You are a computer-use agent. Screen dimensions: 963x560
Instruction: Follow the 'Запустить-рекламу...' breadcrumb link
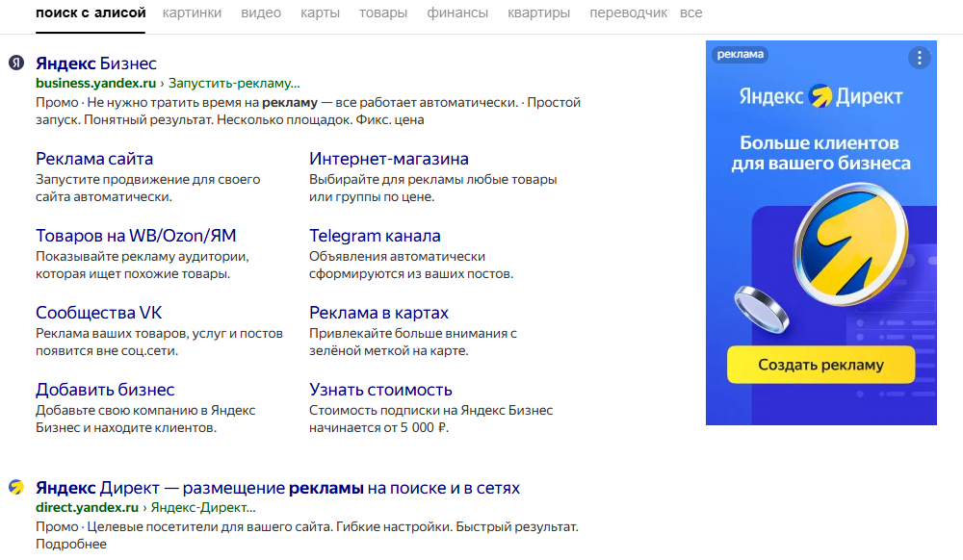[234, 83]
